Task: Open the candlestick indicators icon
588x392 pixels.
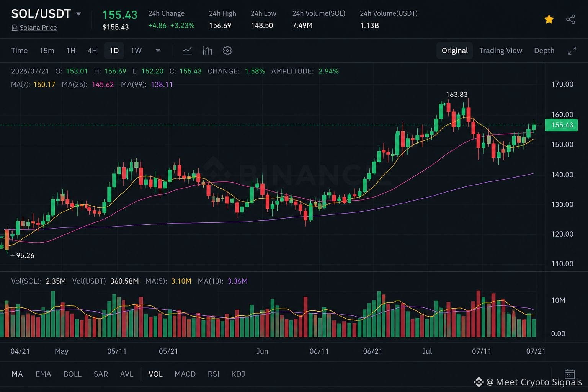Action: (x=207, y=51)
